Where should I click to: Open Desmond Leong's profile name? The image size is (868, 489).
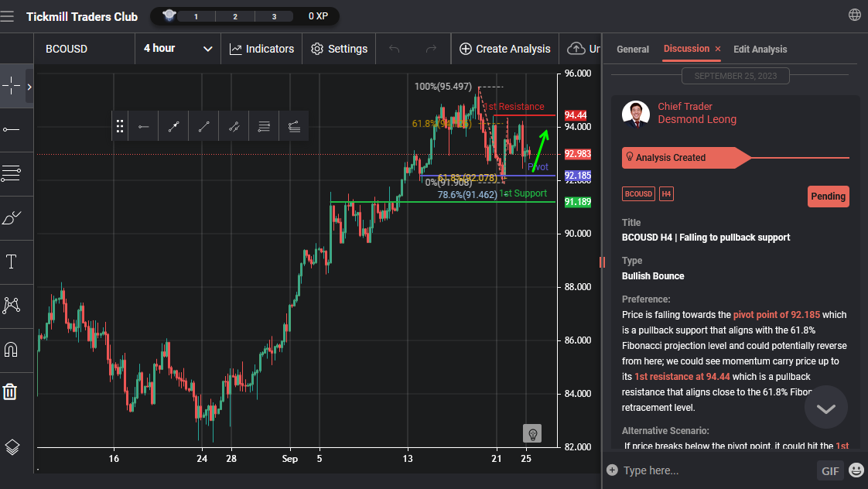697,120
